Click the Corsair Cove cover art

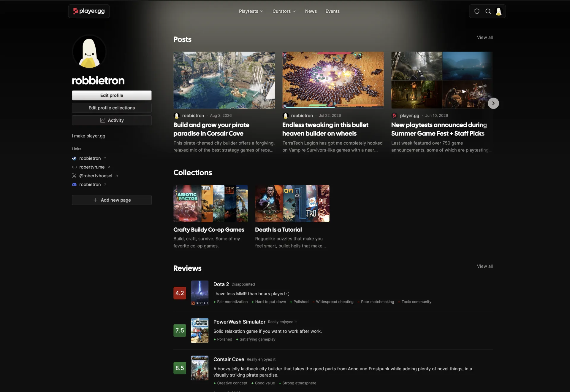tap(199, 368)
